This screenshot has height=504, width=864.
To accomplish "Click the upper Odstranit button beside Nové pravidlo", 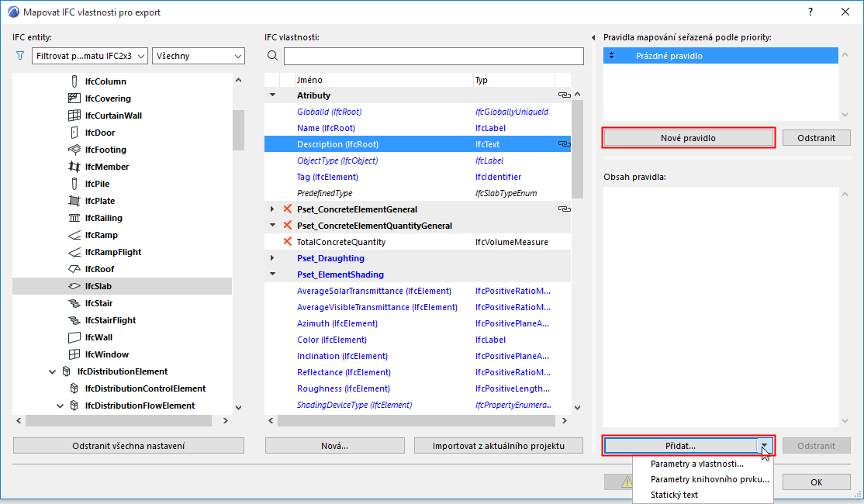I will 816,138.
